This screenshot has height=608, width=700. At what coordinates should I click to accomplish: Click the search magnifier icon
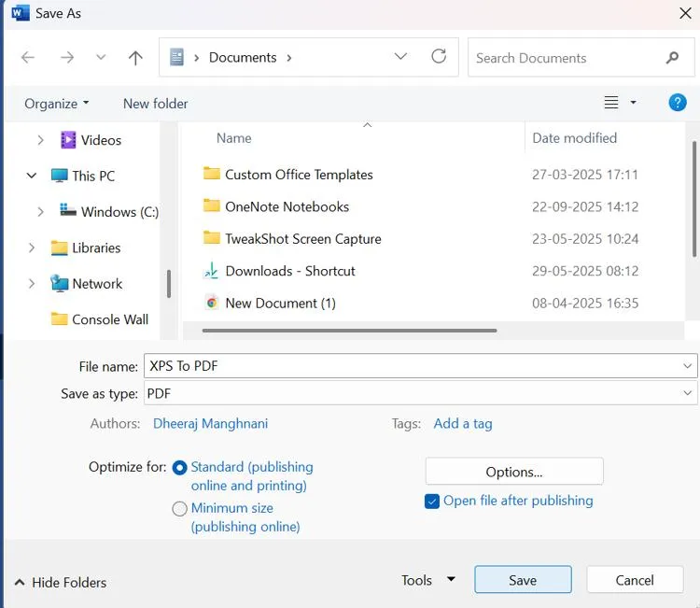point(672,58)
